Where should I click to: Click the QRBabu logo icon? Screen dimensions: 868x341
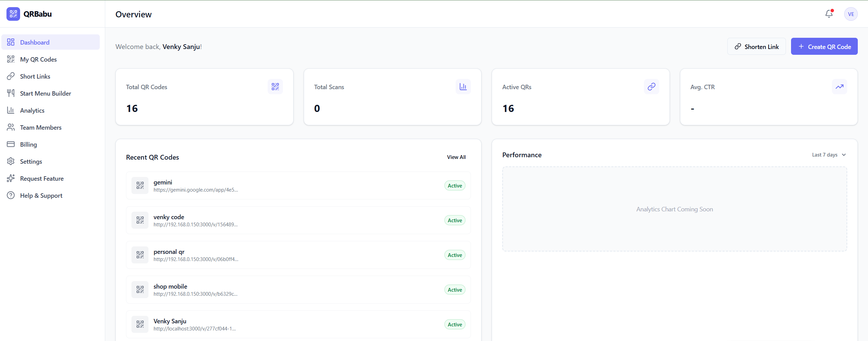pyautogui.click(x=13, y=14)
